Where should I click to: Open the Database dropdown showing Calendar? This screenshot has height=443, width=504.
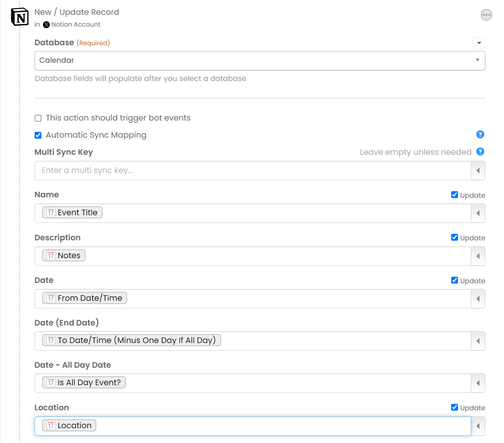[x=260, y=60]
